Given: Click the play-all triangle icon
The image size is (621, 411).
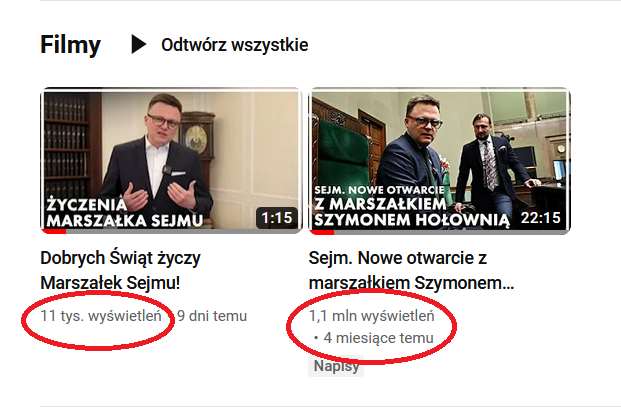Looking at the screenshot, I should (139, 44).
